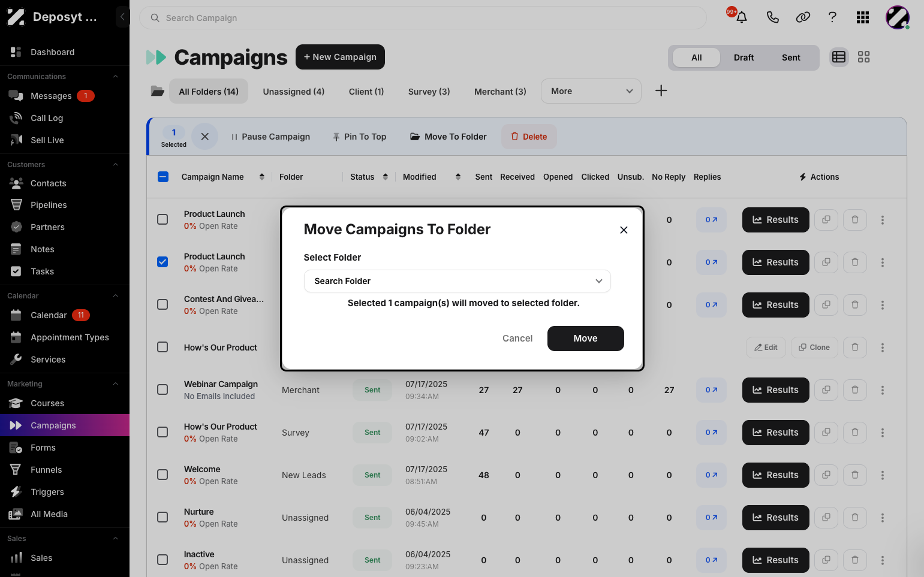Check the Contest And Giveaway checkbox
This screenshot has width=924, height=577.
pyautogui.click(x=162, y=304)
